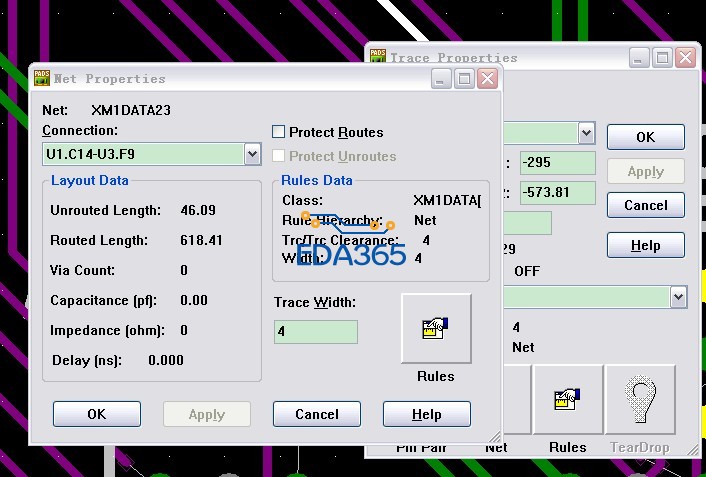Close the Net Properties dialog
This screenshot has width=706, height=477.
(x=487, y=79)
